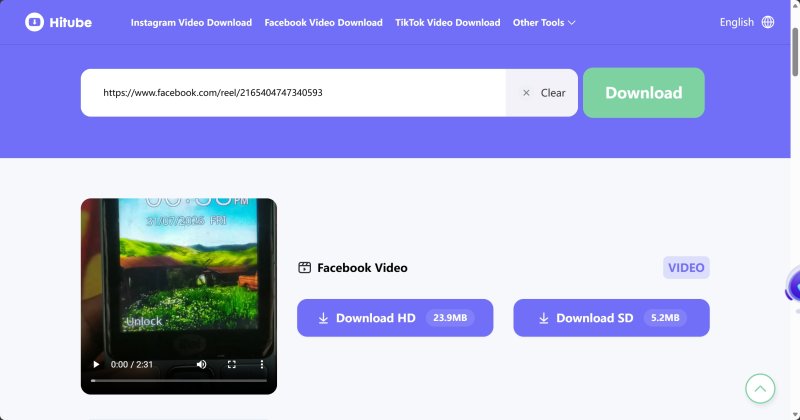The width and height of the screenshot is (800, 420).
Task: Click the VIDEO badge label
Action: click(686, 267)
